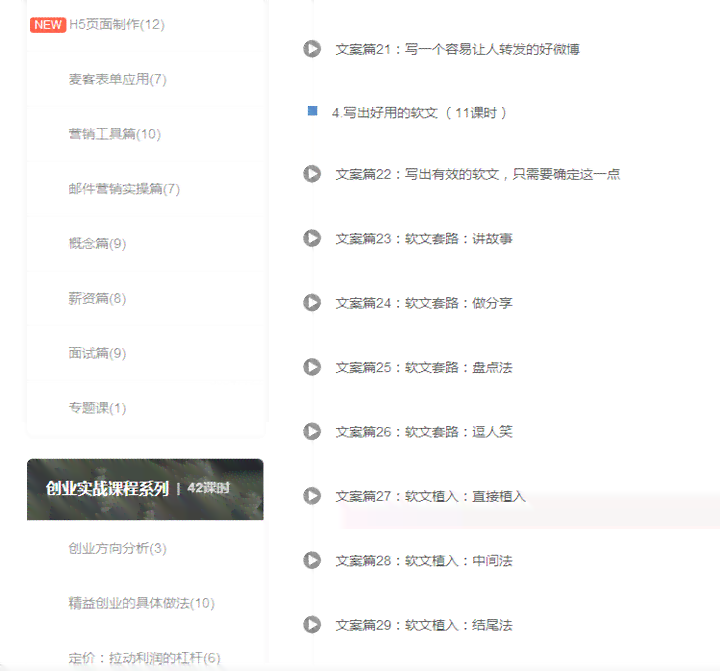
Task: Choose the 专题课(1) sidebar entry
Action: 97,407
